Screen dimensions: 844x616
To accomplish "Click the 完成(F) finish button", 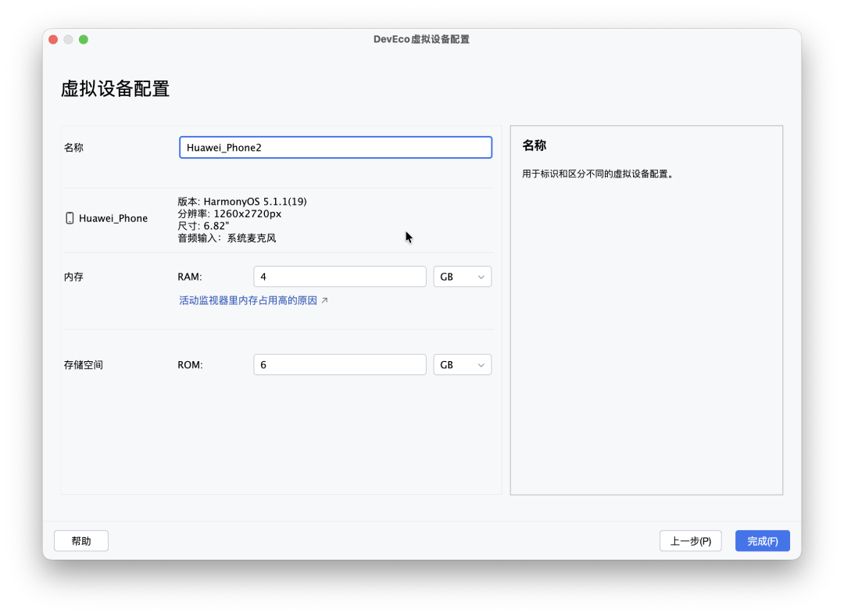I will (763, 541).
